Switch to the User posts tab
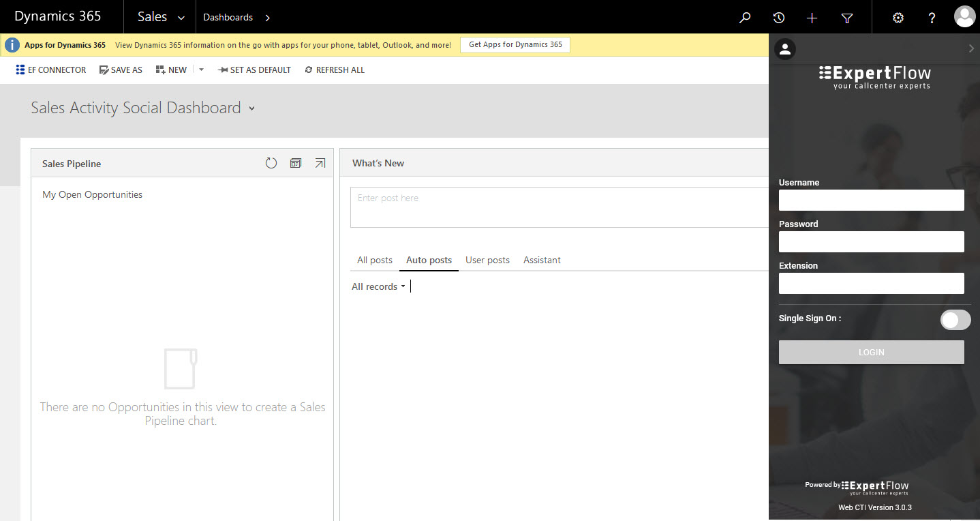Screen dimensions: 980x521 point(487,260)
